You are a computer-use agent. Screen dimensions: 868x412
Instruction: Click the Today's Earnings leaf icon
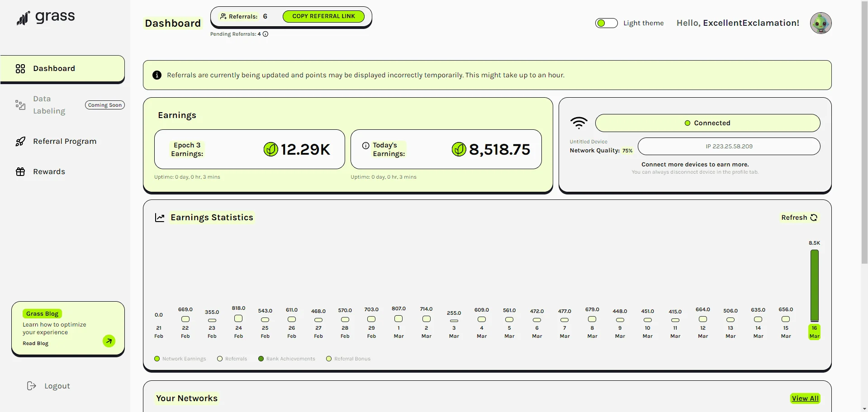coord(459,149)
